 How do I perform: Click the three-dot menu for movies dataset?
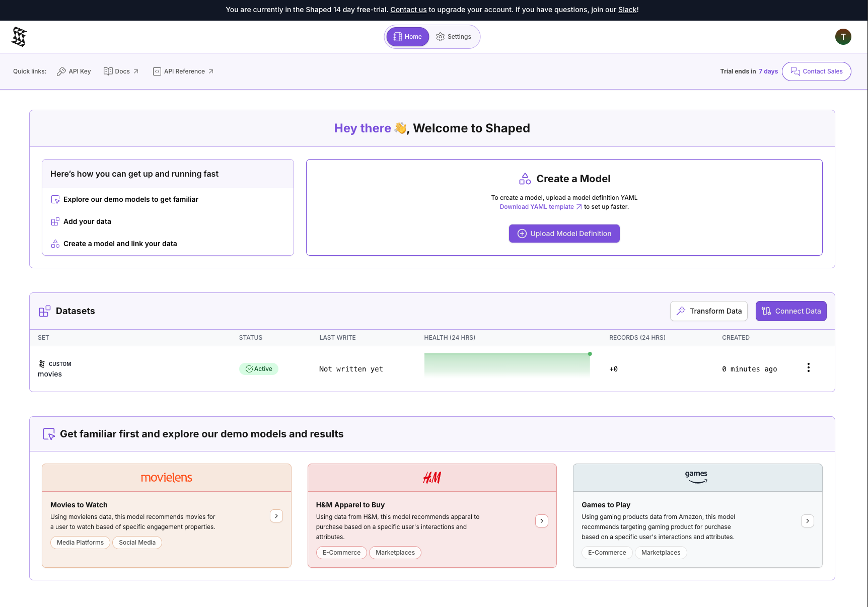click(808, 368)
